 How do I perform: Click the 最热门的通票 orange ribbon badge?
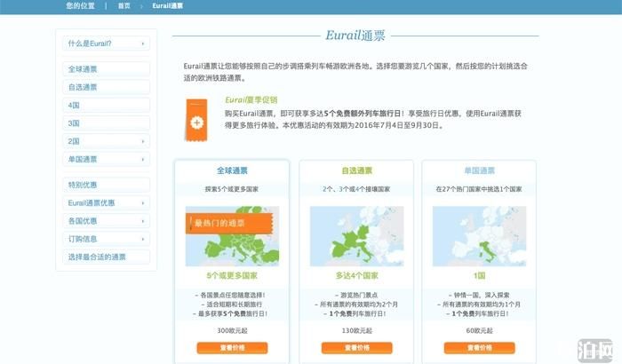[x=229, y=223]
